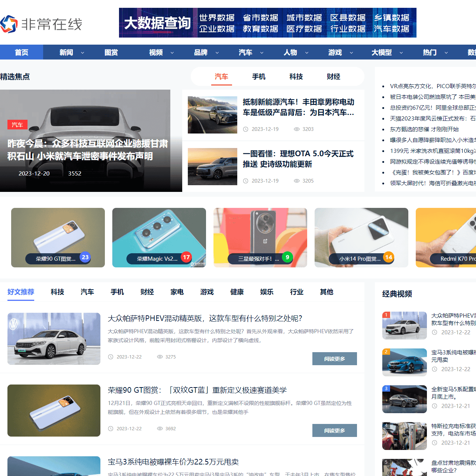This screenshot has height=476, width=476.
Task: Open the 理想OTA 5.0 article thumbnail
Action: click(212, 167)
